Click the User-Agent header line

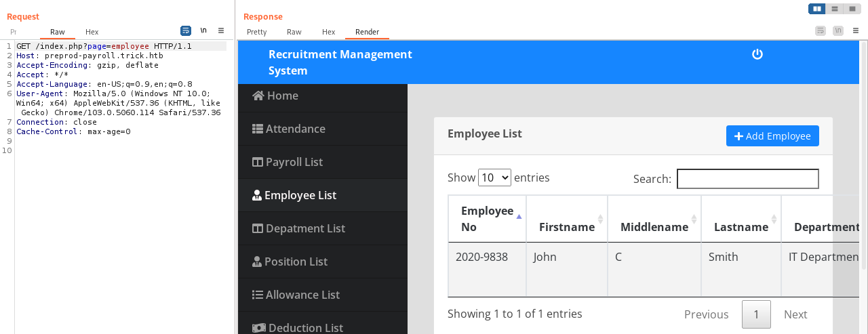click(x=118, y=103)
